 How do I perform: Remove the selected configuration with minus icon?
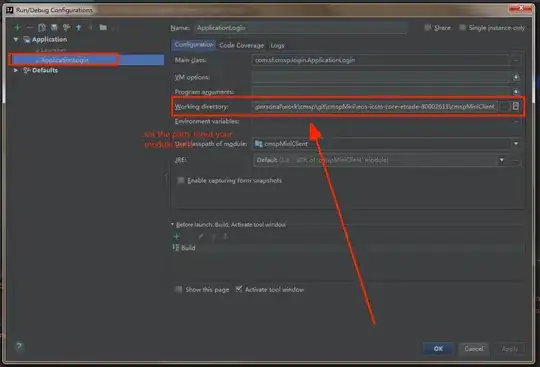[x=30, y=28]
